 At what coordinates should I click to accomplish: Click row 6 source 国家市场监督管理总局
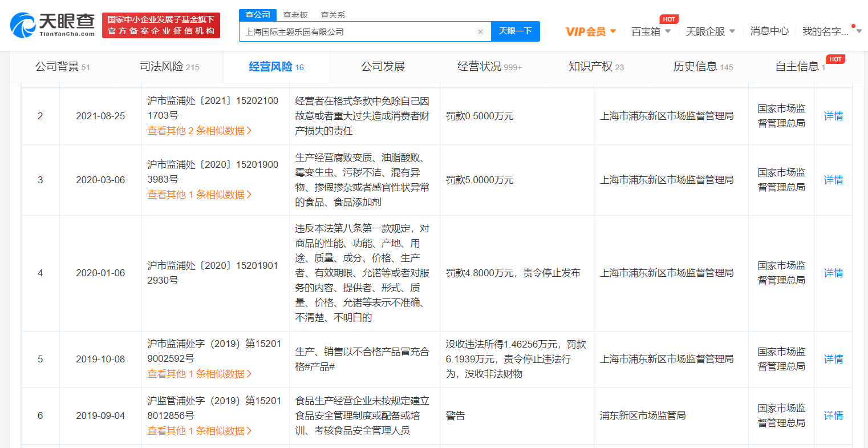click(781, 415)
